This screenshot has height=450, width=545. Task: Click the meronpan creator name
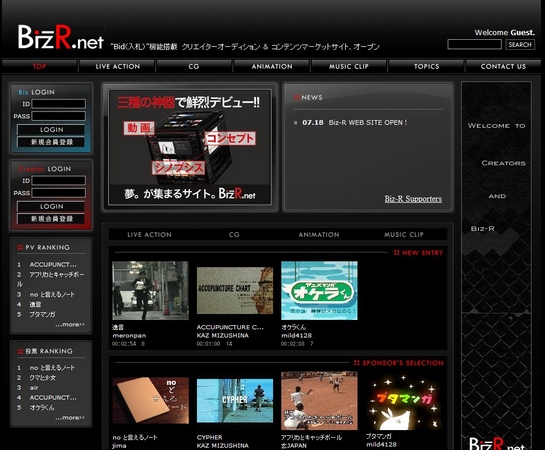click(129, 335)
